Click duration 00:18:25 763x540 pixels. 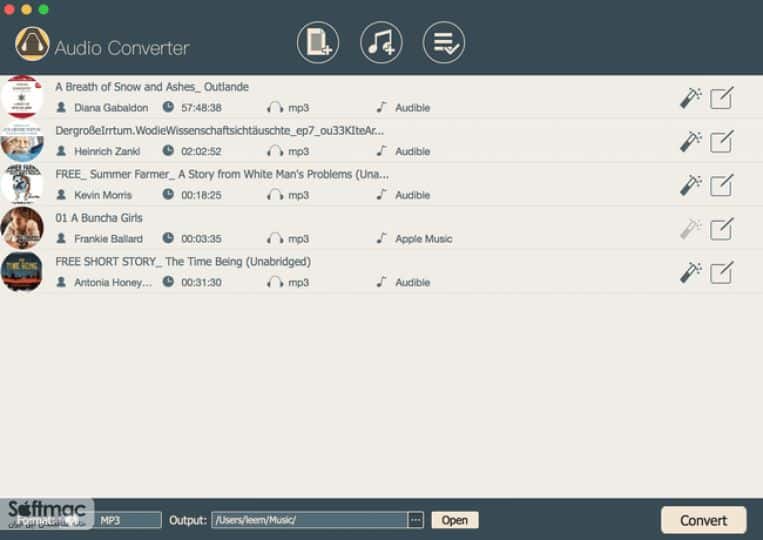(x=201, y=195)
